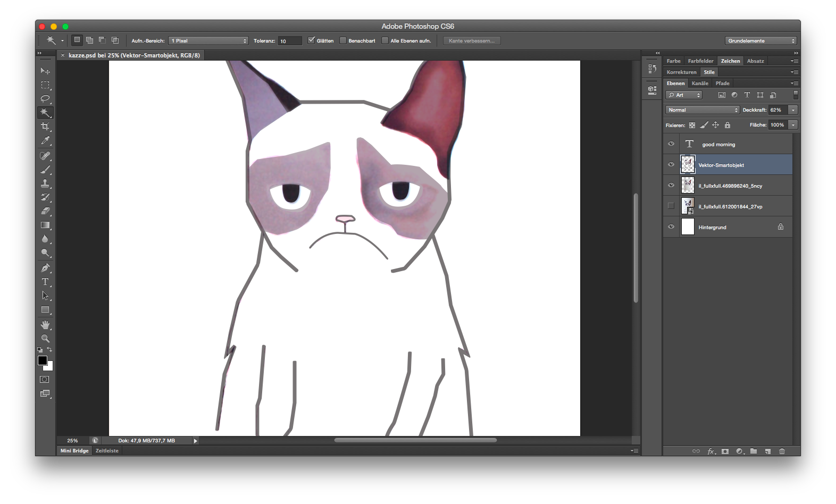Select the Eraser tool
The height and width of the screenshot is (504, 836).
click(x=45, y=211)
